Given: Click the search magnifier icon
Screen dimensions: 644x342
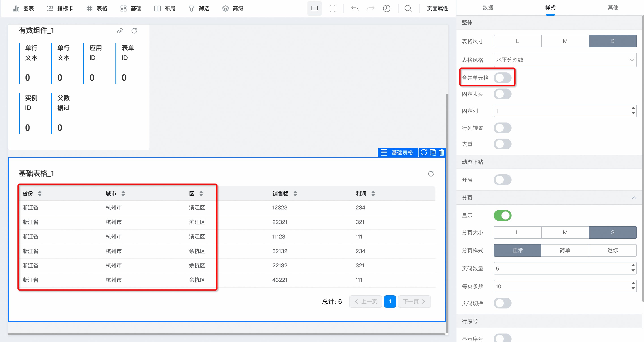Looking at the screenshot, I should [x=408, y=8].
